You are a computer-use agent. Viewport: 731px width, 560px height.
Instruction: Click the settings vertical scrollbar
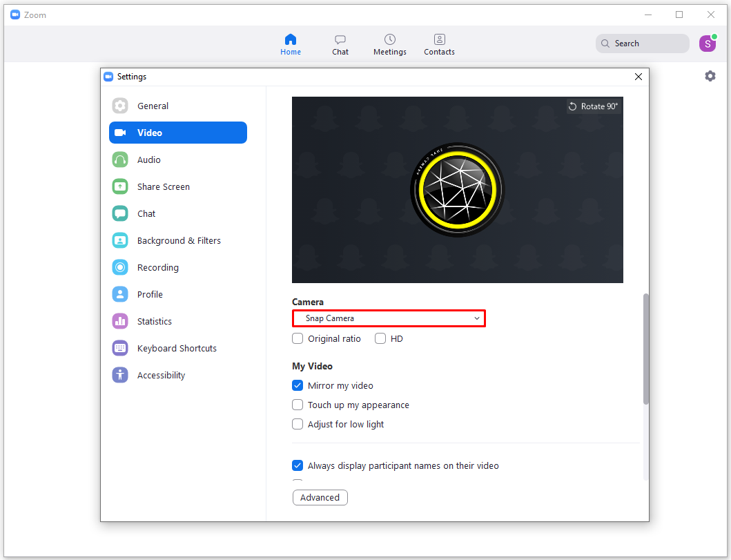(645, 349)
